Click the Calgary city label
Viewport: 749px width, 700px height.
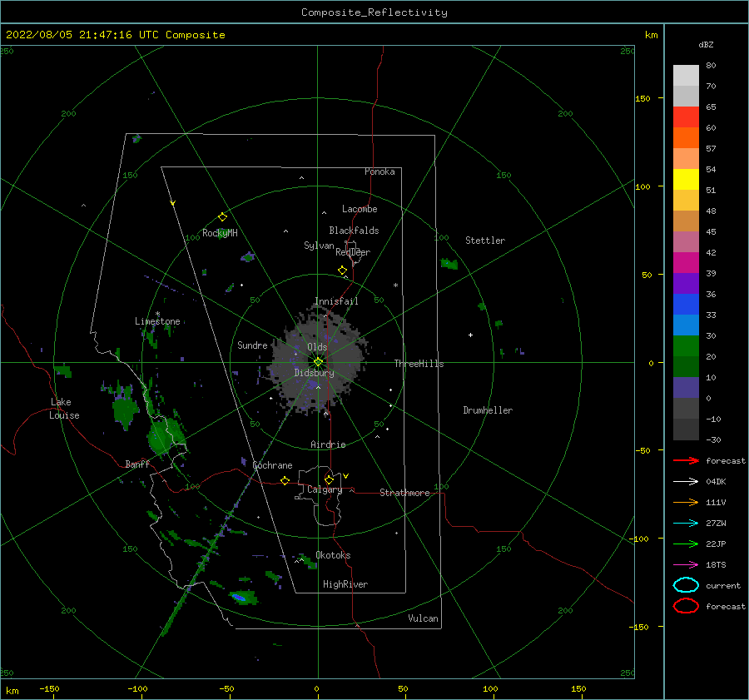pos(325,489)
